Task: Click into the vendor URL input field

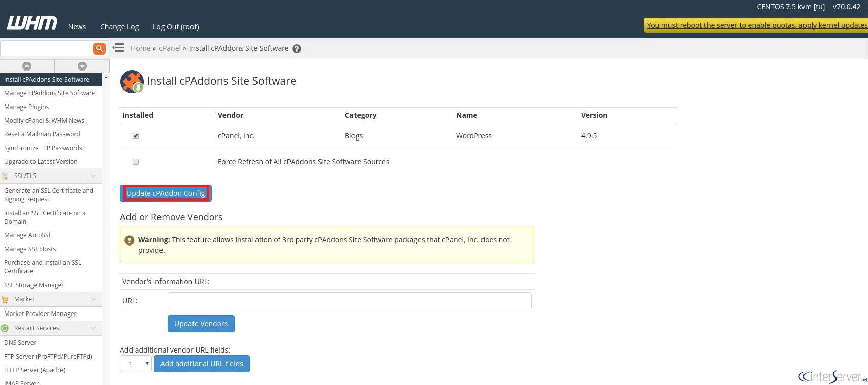Action: (349, 301)
